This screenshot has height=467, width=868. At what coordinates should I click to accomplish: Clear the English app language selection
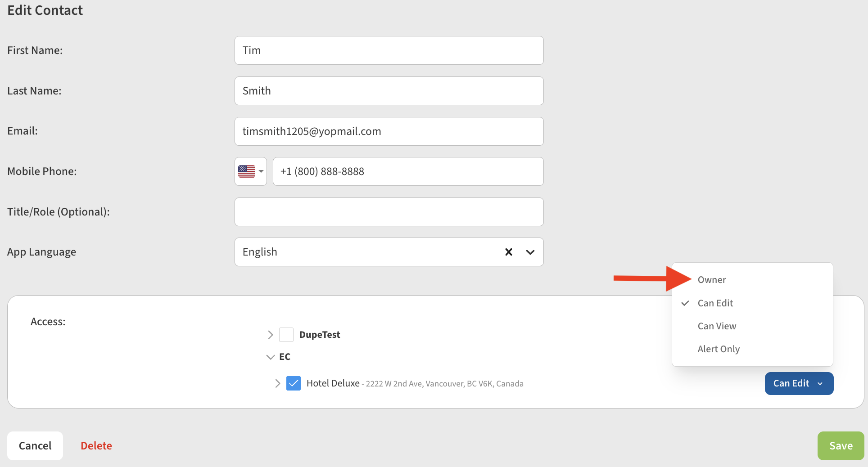click(x=508, y=252)
